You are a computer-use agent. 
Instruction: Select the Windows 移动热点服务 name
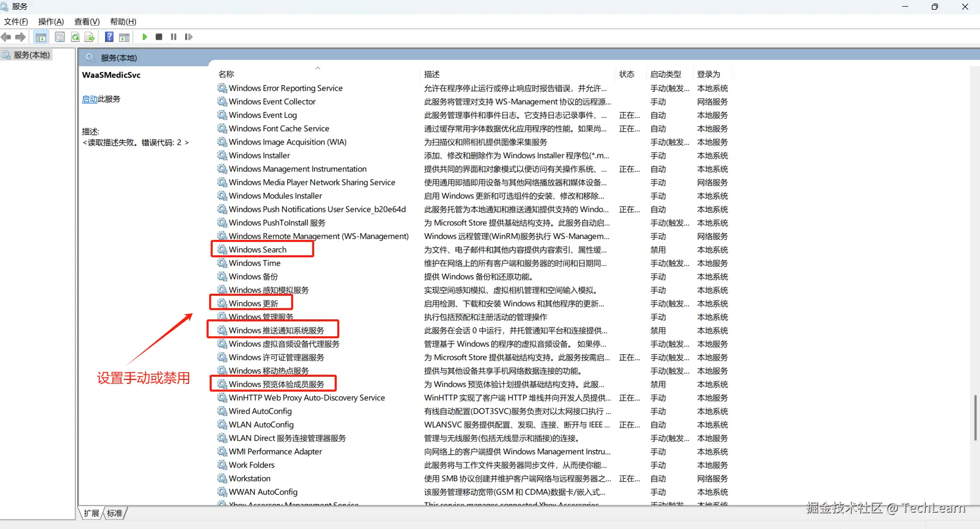[269, 371]
